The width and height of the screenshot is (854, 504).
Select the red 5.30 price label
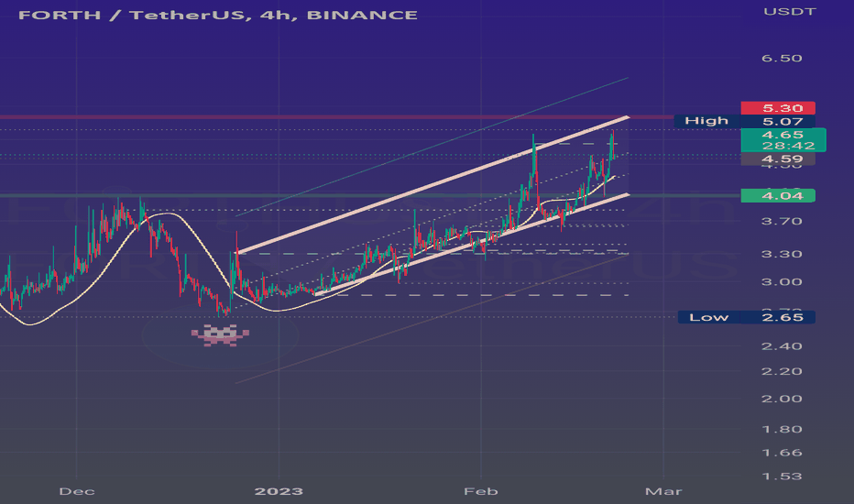[778, 108]
